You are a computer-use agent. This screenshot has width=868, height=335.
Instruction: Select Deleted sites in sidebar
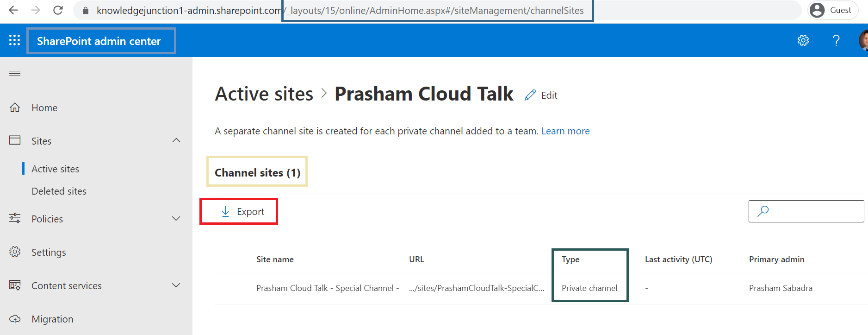[x=59, y=191]
